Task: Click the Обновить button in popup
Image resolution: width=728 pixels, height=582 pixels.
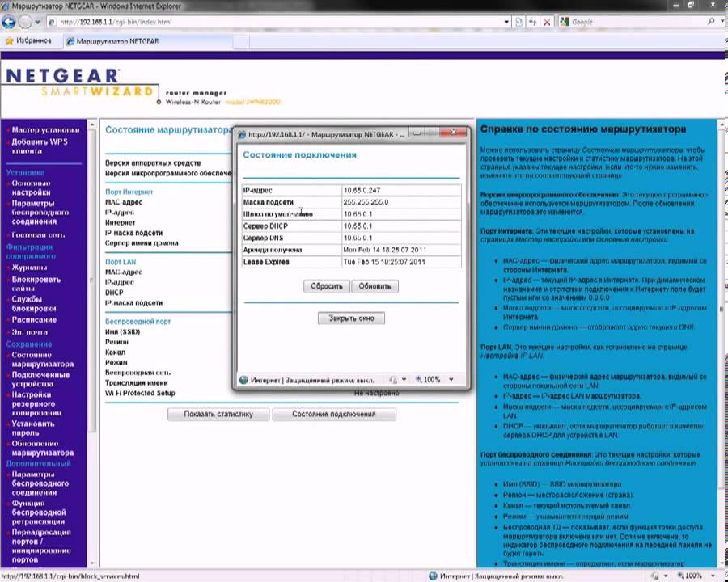Action: coord(375,286)
